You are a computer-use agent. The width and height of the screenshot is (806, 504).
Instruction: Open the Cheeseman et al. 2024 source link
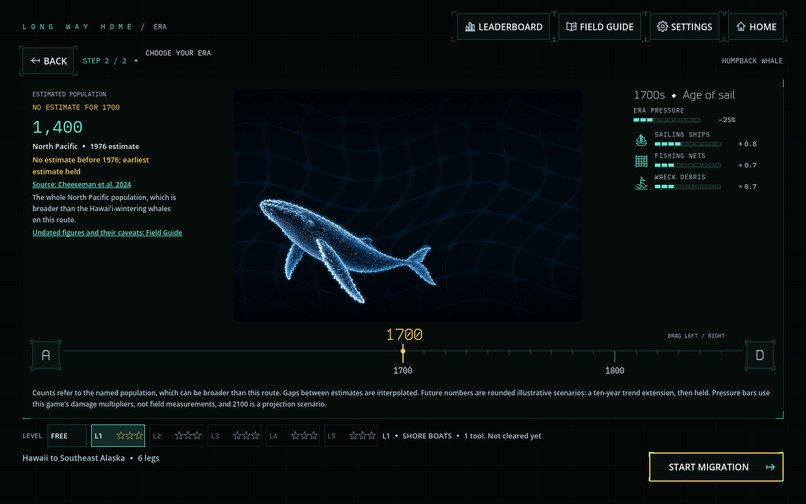coord(82,185)
